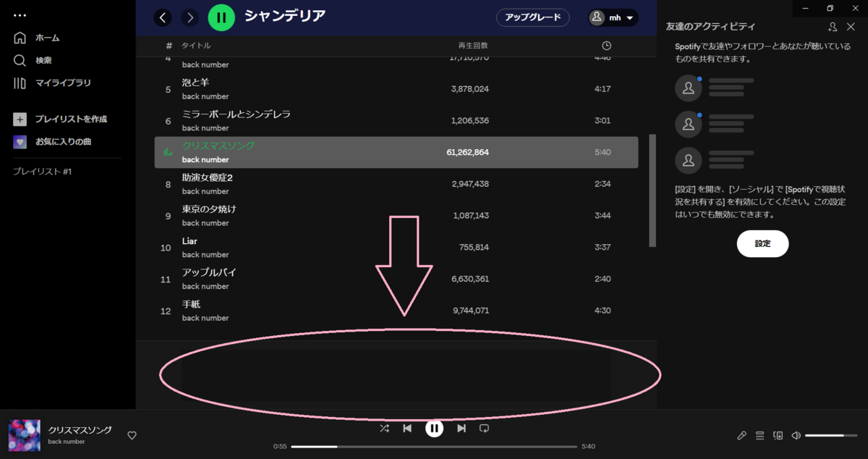Image resolution: width=868 pixels, height=459 pixels.
Task: Adjust the volume slider
Action: click(x=833, y=435)
